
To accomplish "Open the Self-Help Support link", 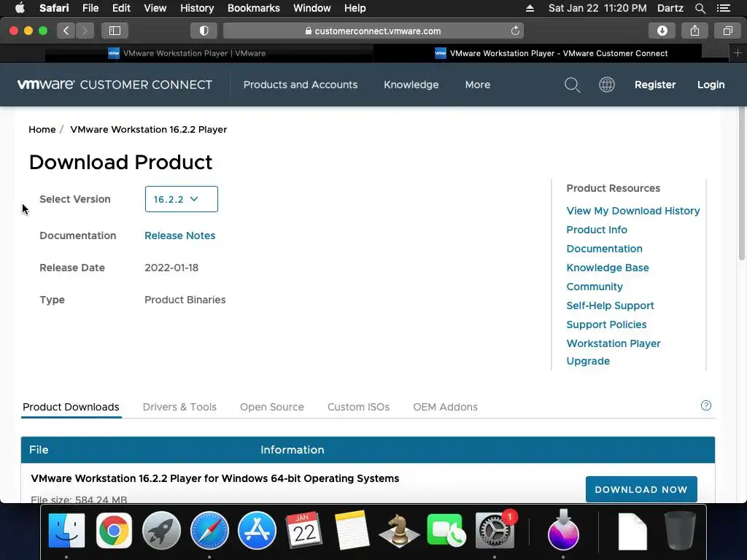I will click(x=611, y=306).
